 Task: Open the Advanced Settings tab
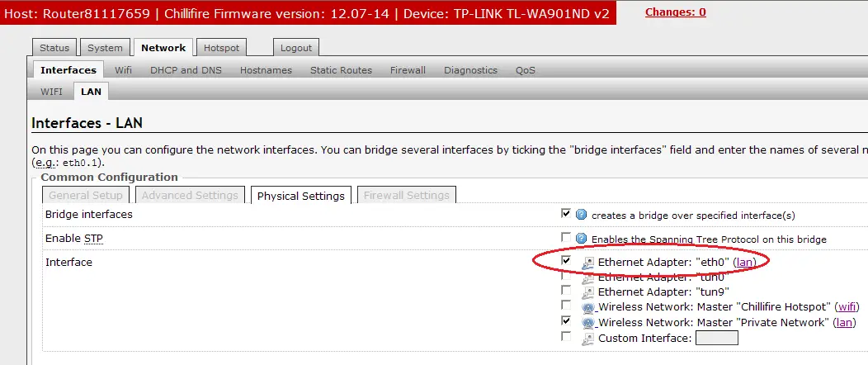190,196
